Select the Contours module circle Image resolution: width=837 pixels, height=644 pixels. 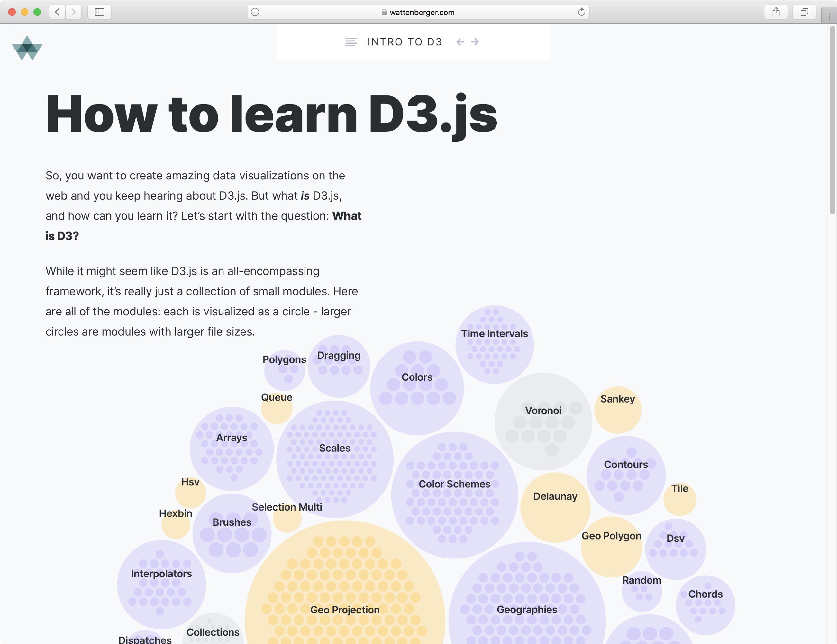point(626,475)
